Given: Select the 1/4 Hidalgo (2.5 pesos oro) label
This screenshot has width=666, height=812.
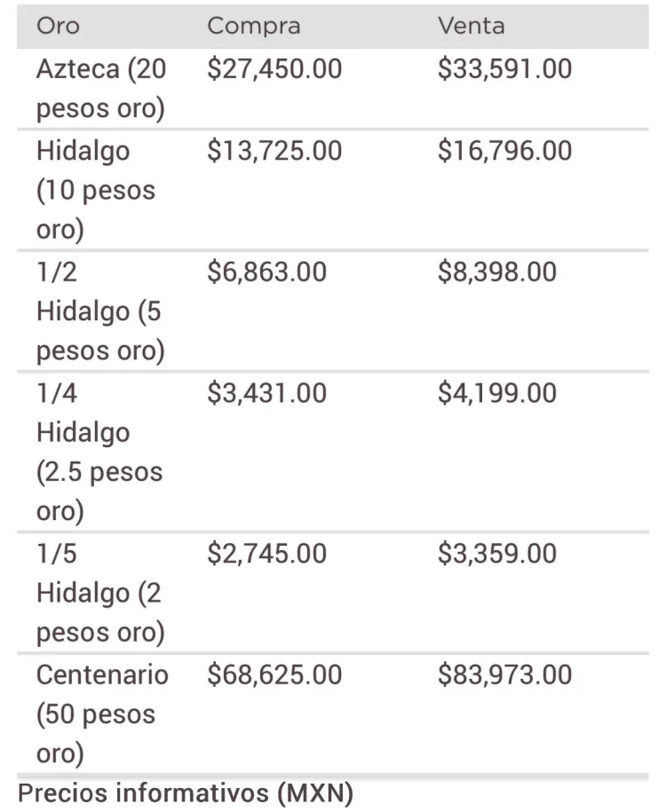Looking at the screenshot, I should click(x=99, y=452).
